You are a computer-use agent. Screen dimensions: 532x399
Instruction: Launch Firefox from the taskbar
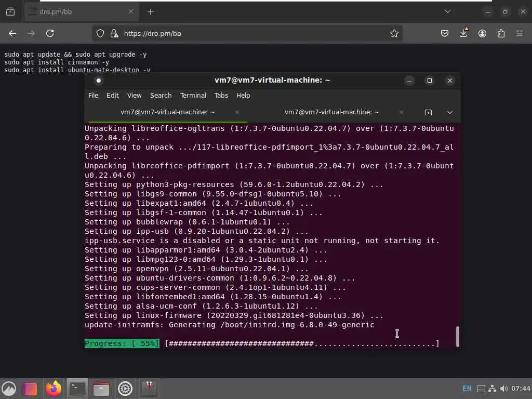coord(54,389)
